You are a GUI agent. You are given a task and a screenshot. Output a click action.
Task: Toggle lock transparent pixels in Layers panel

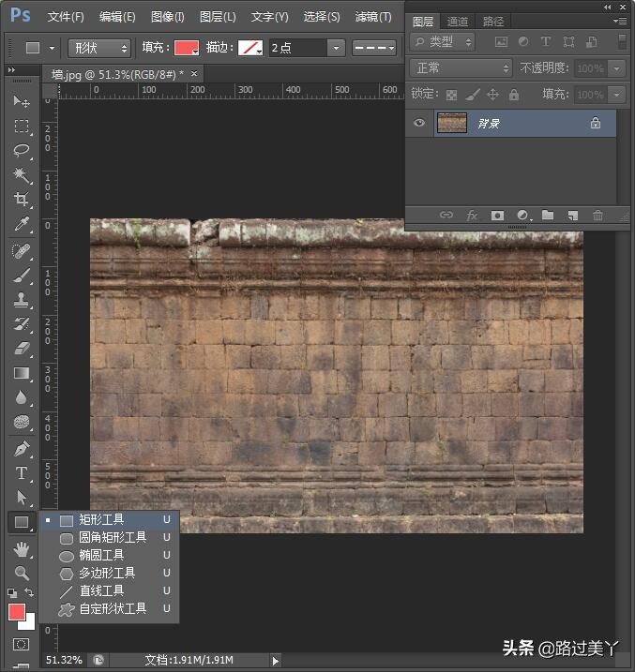[451, 95]
